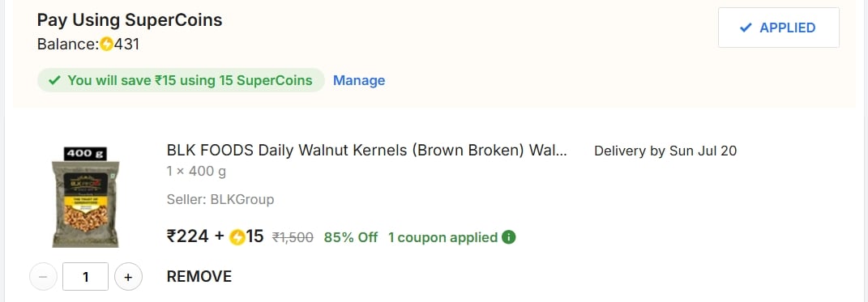
Task: Click the quantity input field showing 1
Action: (x=85, y=277)
